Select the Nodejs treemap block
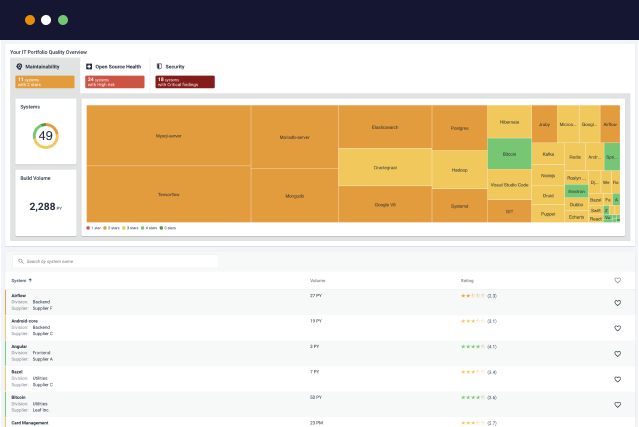The width and height of the screenshot is (639, 427). pos(548,175)
